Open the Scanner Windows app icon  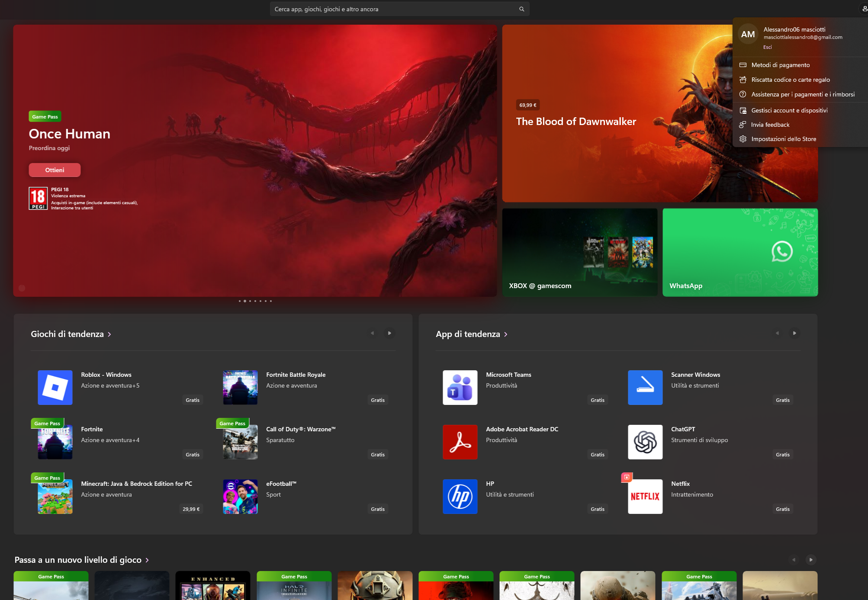click(645, 387)
